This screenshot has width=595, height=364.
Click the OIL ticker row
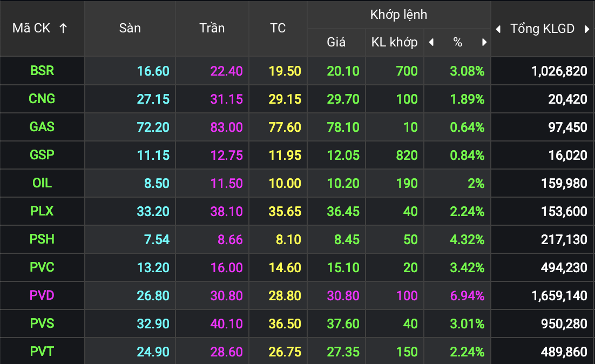pyautogui.click(x=42, y=183)
